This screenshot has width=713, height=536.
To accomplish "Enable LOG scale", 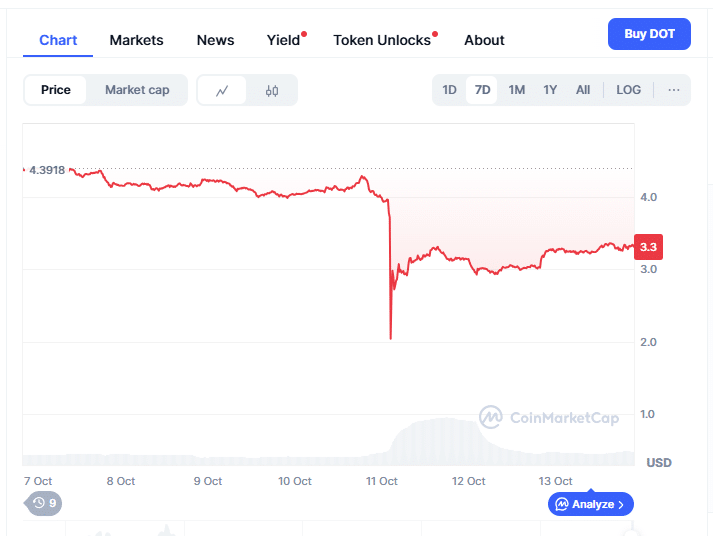I will point(629,90).
